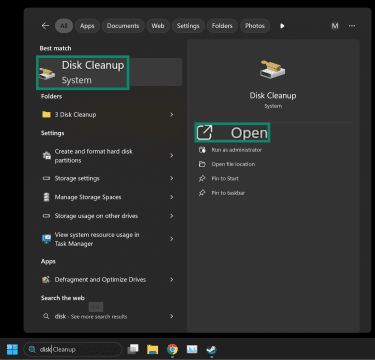The width and height of the screenshot is (375, 360).
Task: Switch to the Apps filter tab
Action: [87, 26]
